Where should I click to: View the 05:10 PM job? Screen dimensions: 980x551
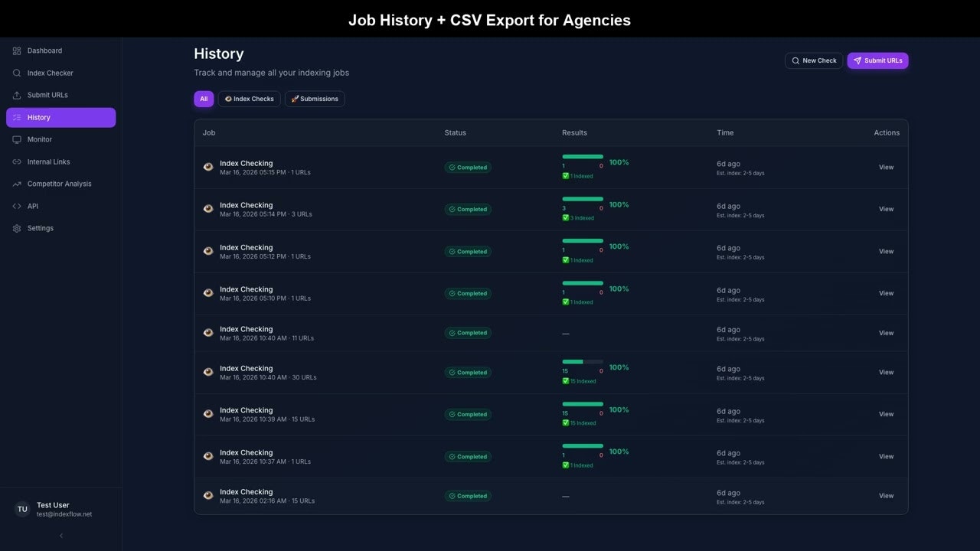886,294
